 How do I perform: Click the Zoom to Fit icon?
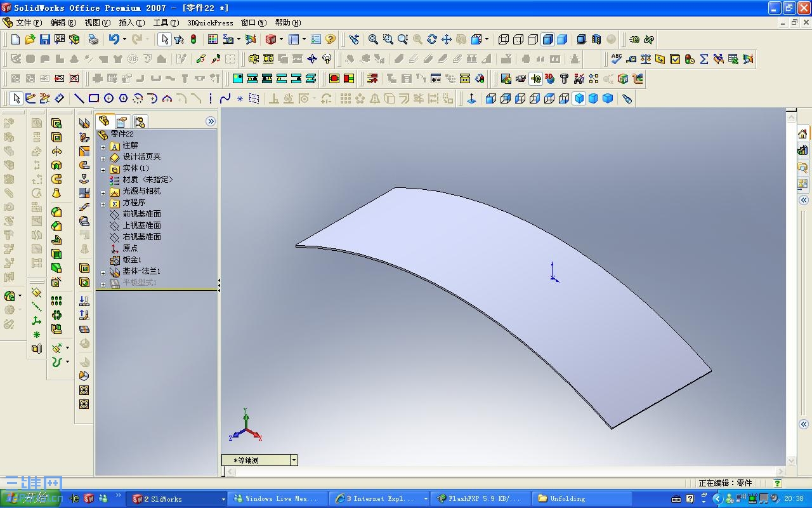coord(373,39)
